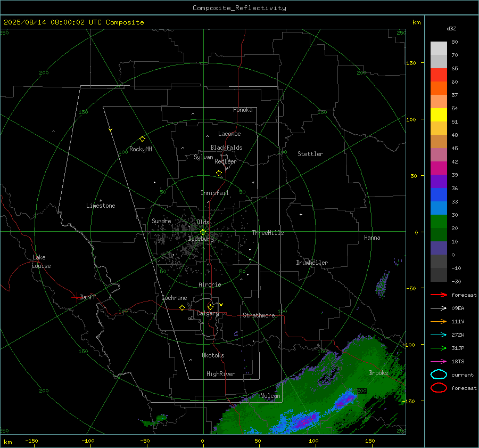479x448 pixels.
Task: Click the red forecast ellipse icon
Action: coord(439,388)
